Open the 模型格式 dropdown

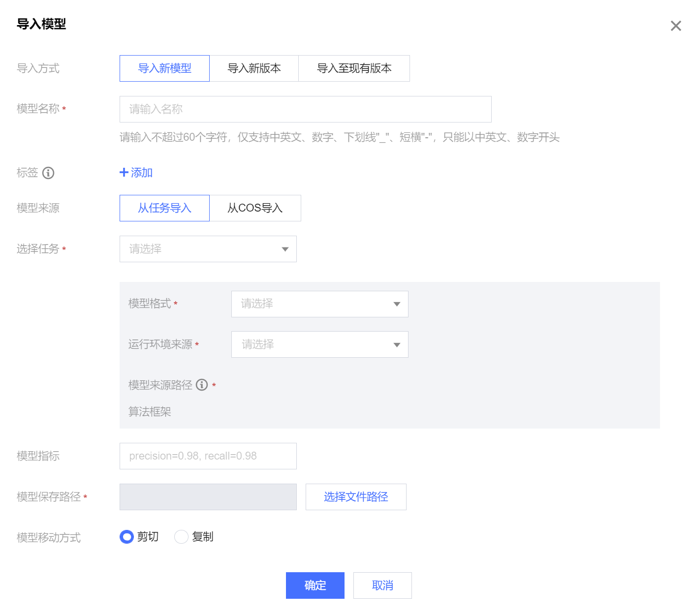pyautogui.click(x=319, y=304)
